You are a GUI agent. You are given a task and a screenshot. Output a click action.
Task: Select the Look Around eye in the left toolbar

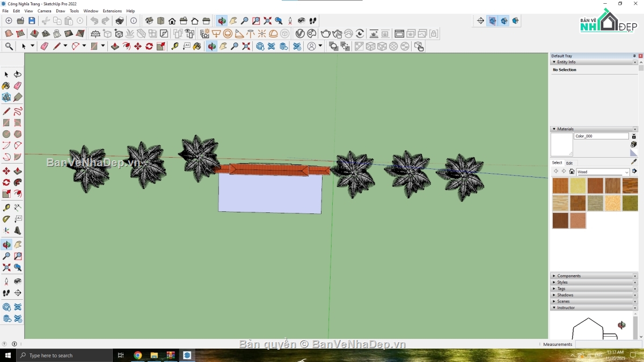18,281
